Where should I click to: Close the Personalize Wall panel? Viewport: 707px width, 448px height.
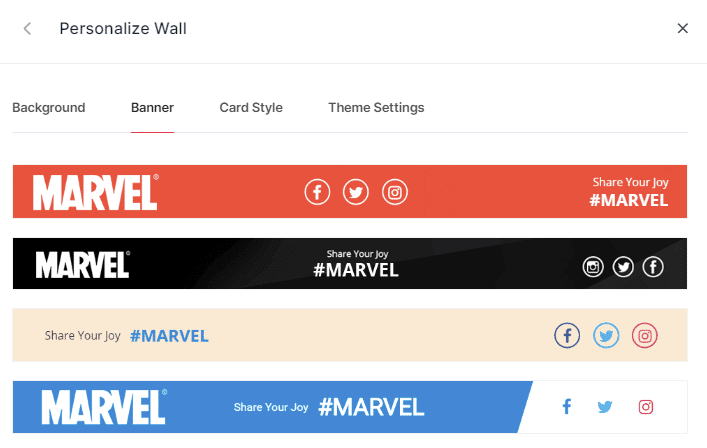tap(683, 29)
